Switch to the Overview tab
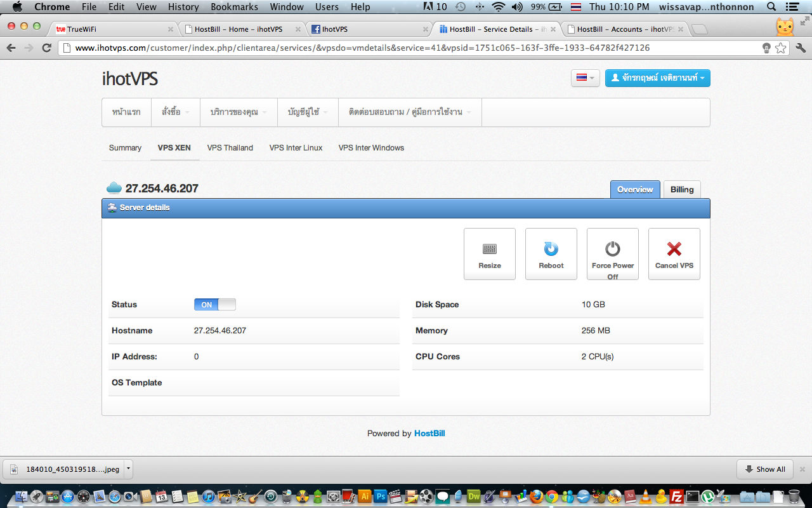Viewport: 812px width, 508px height. click(x=635, y=189)
